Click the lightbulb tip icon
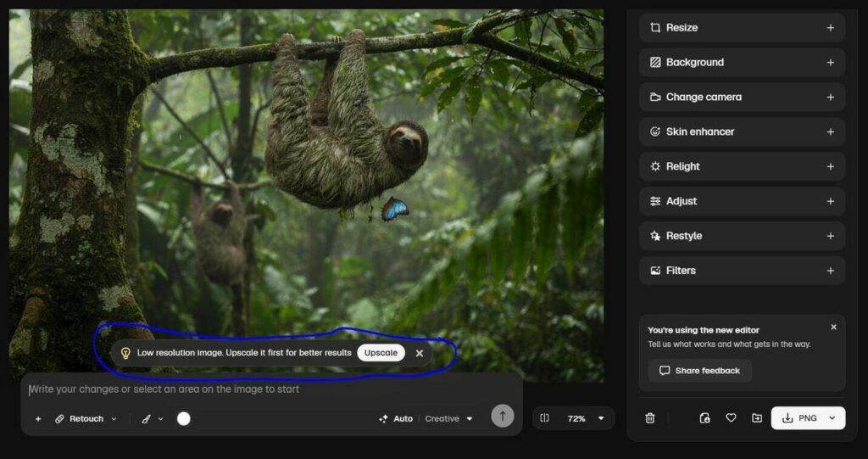 point(125,353)
